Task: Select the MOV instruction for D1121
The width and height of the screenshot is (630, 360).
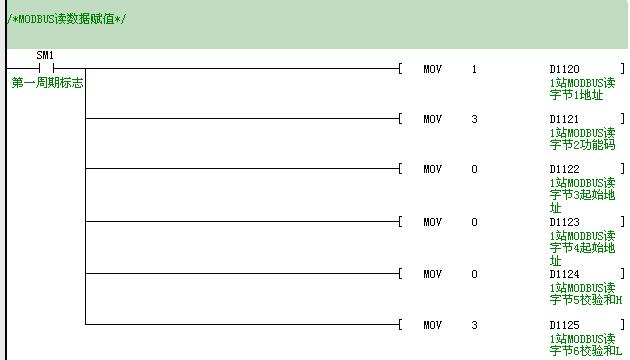Action: pos(432,119)
